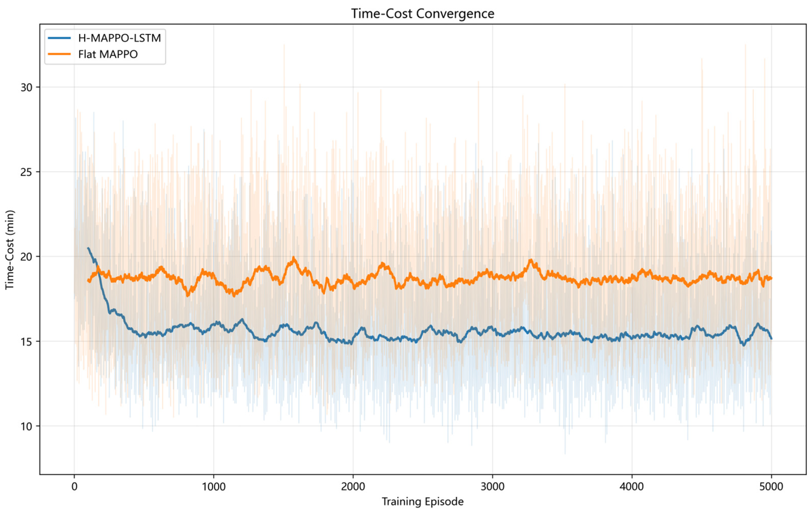Viewport: 812px width, 515px height.
Task: Click the 30 tick on the y-axis
Action: [x=26, y=87]
